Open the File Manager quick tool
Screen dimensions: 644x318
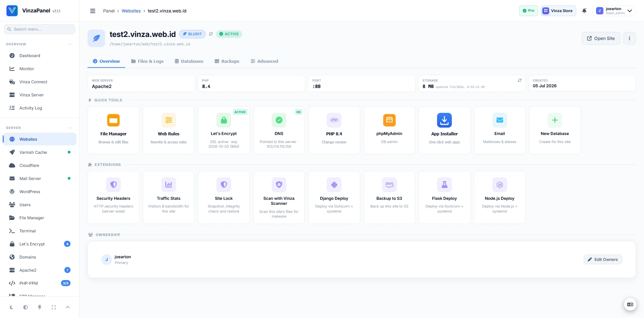pos(113,130)
